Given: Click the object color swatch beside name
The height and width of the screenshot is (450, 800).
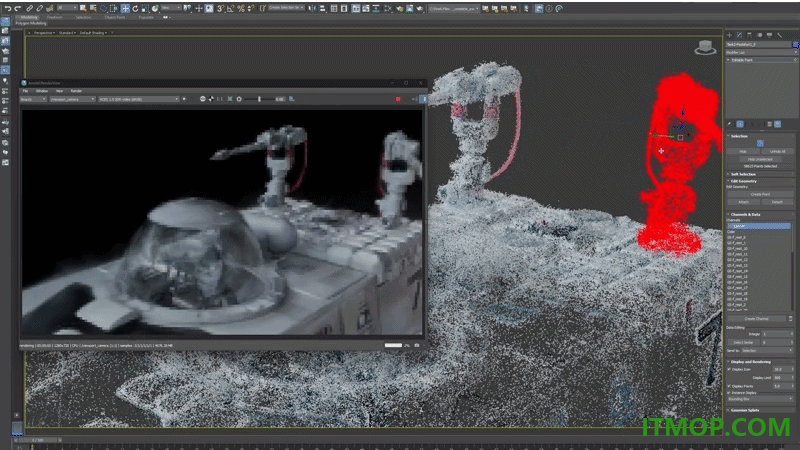Looking at the screenshot, I should click(796, 45).
